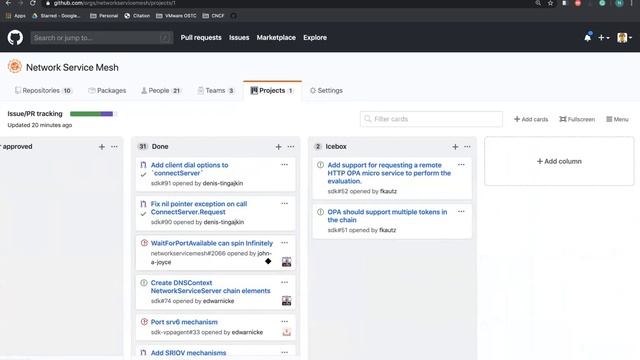The height and width of the screenshot is (360, 640).
Task: Switch to the Teams tab
Action: coord(216,91)
